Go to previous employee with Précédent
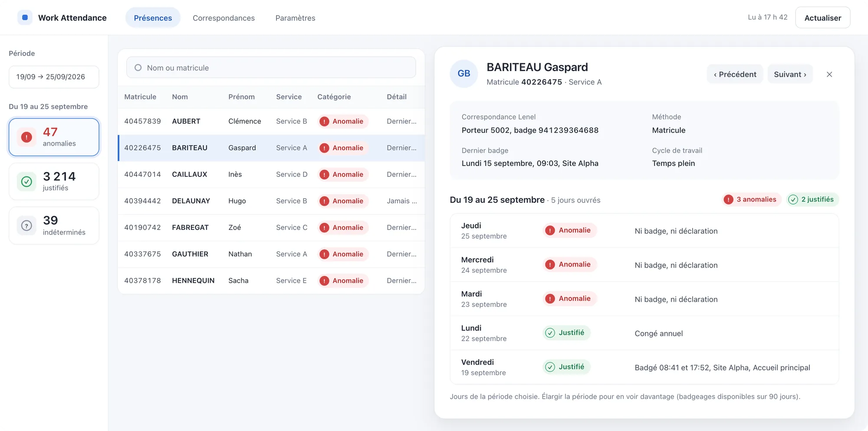Viewport: 868px width, 431px height. (735, 74)
